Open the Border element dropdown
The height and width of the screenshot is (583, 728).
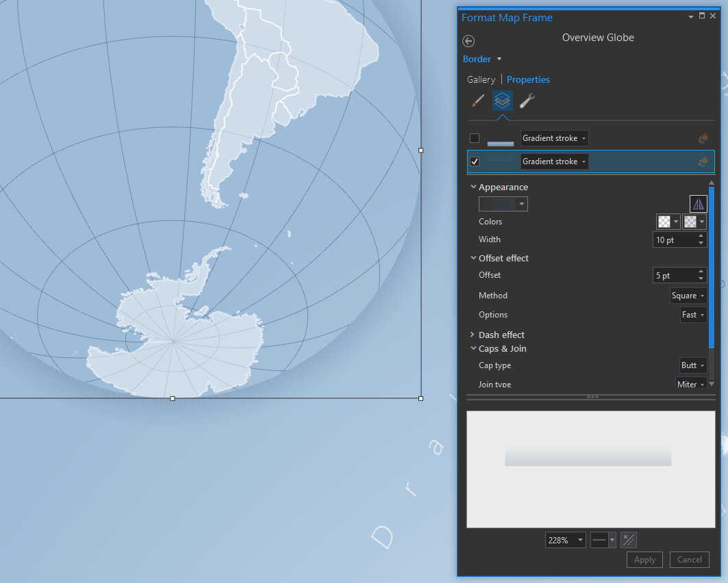click(482, 59)
